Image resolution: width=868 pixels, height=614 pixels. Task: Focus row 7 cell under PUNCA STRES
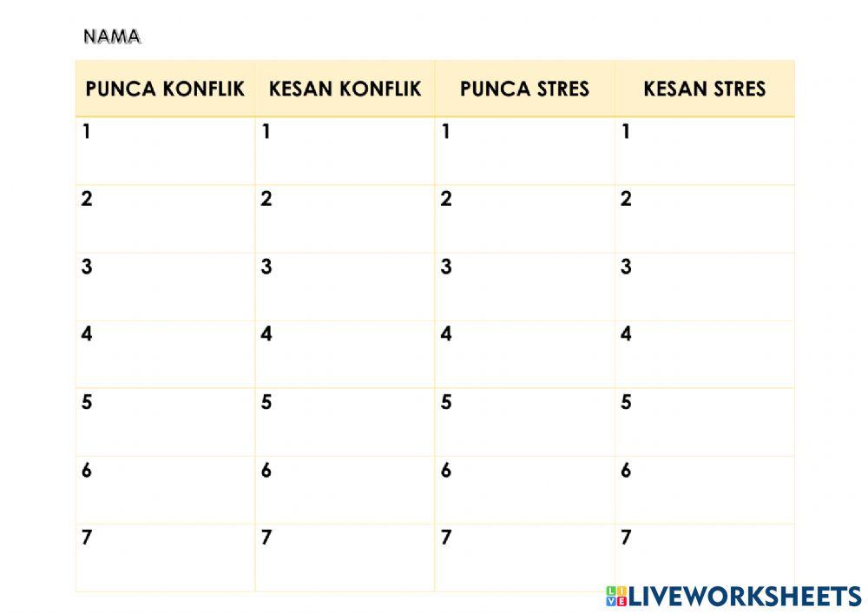point(524,558)
